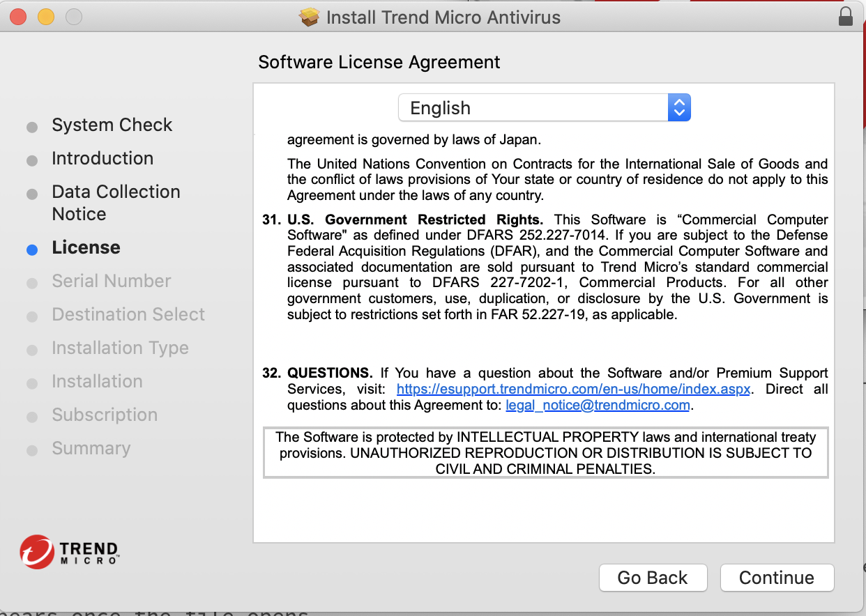Select the Introduction step
Screen dimensions: 866x616
pos(102,158)
